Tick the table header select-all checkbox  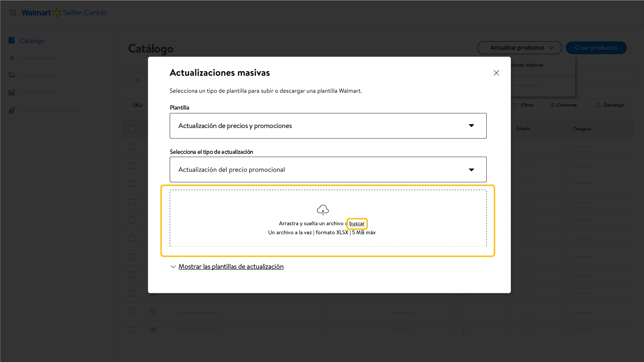[132, 129]
